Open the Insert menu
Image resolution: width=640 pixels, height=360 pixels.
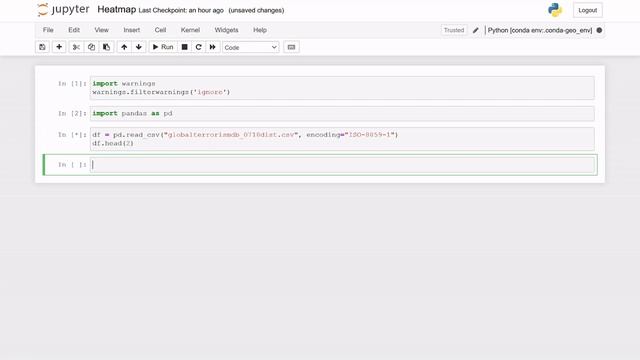tap(132, 30)
